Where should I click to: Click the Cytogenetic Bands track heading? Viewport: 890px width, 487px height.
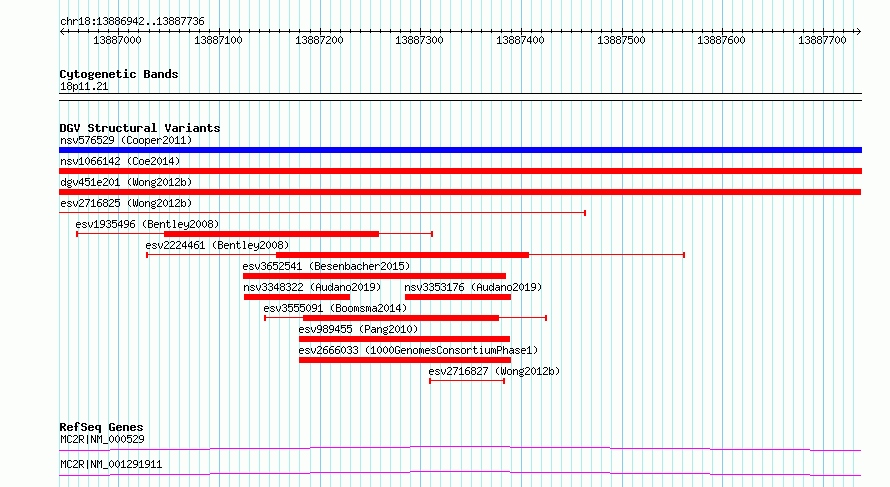[119, 74]
